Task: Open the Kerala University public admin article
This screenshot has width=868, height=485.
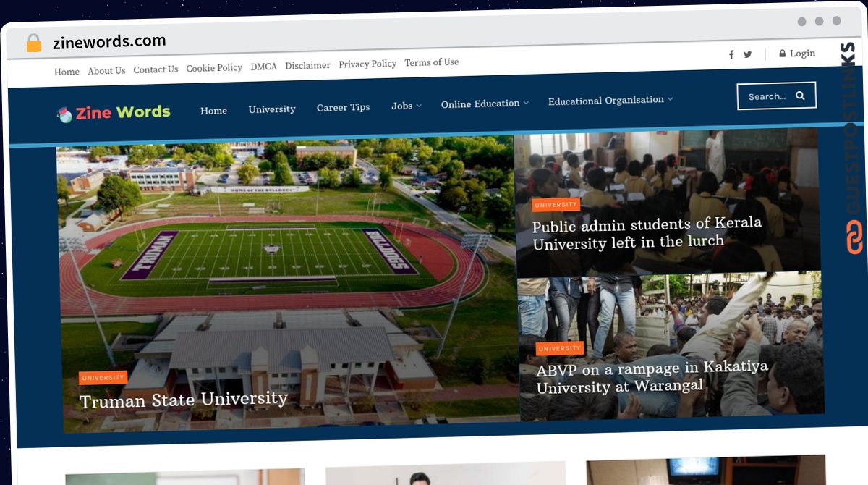Action: pyautogui.click(x=647, y=233)
